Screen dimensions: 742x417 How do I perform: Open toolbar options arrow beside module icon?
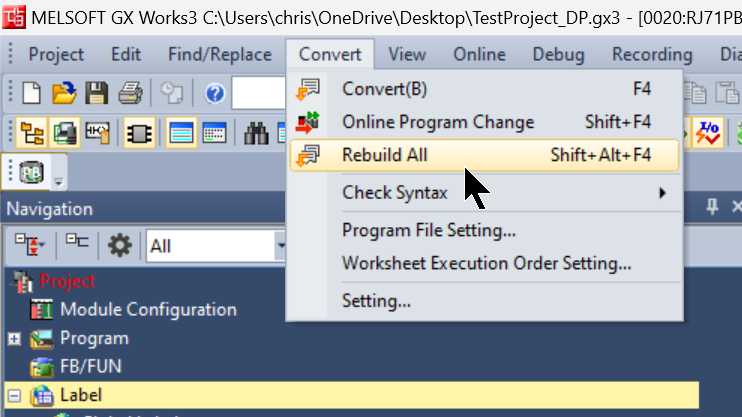58,181
